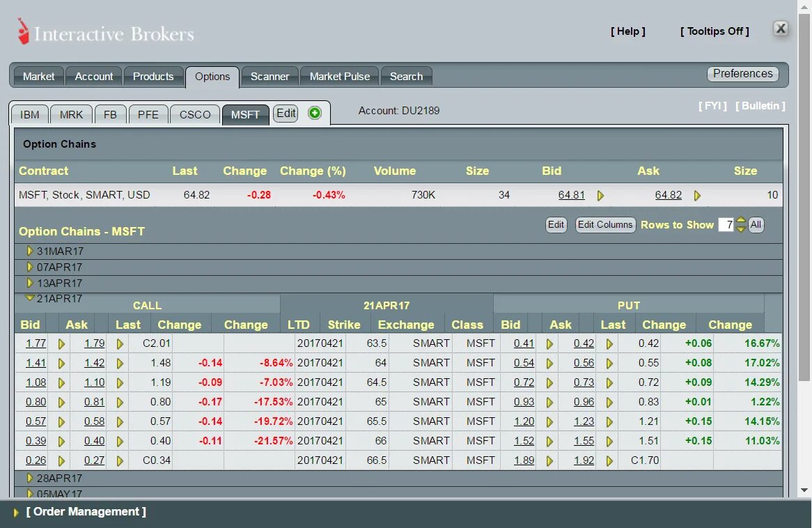Screen dimensions: 812x528
Task: Go to the Search tab
Action: pyautogui.click(x=407, y=76)
